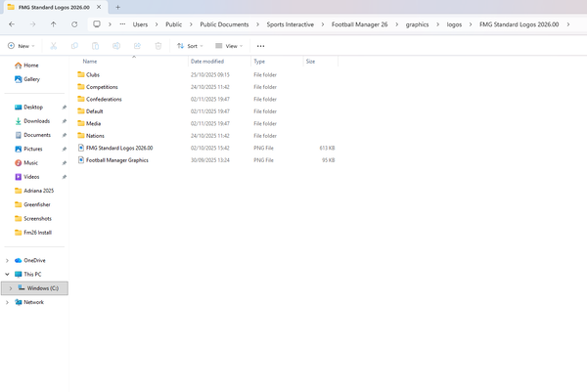Unpin Desktop using its pin icon
Screen dimensions: 587x392
64,107
